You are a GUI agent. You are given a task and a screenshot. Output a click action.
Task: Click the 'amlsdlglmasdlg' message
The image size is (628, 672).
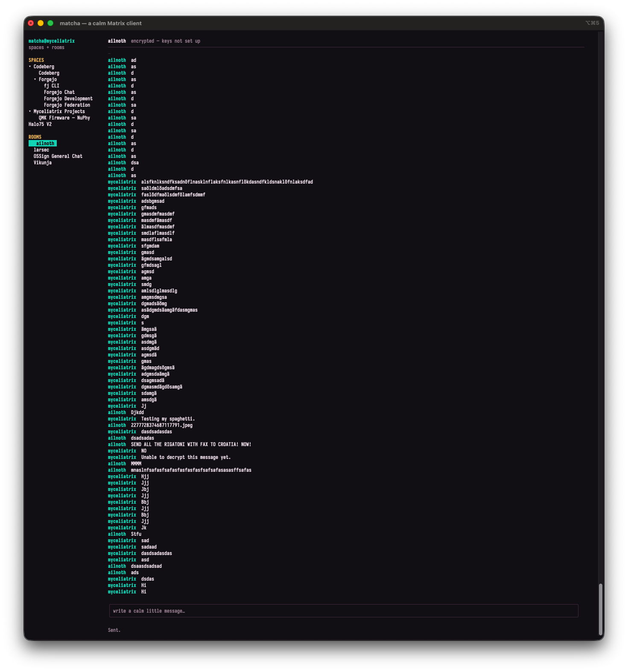pyautogui.click(x=159, y=291)
